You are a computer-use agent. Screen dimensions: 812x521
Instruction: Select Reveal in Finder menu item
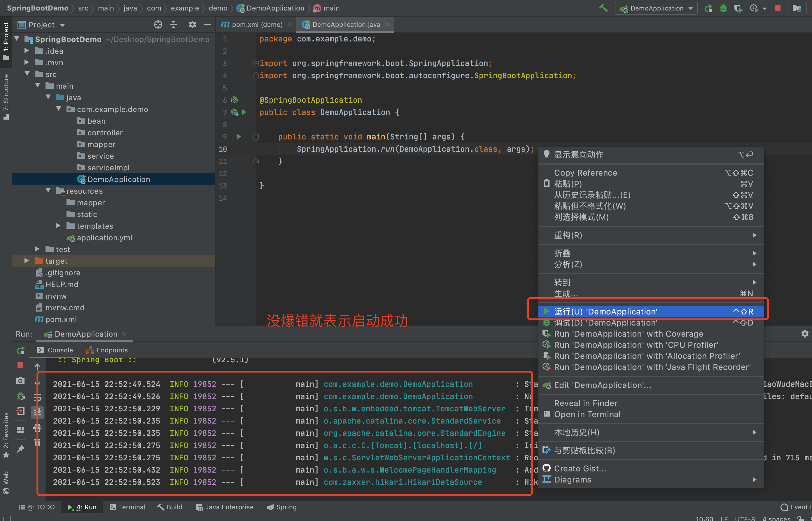(651, 403)
